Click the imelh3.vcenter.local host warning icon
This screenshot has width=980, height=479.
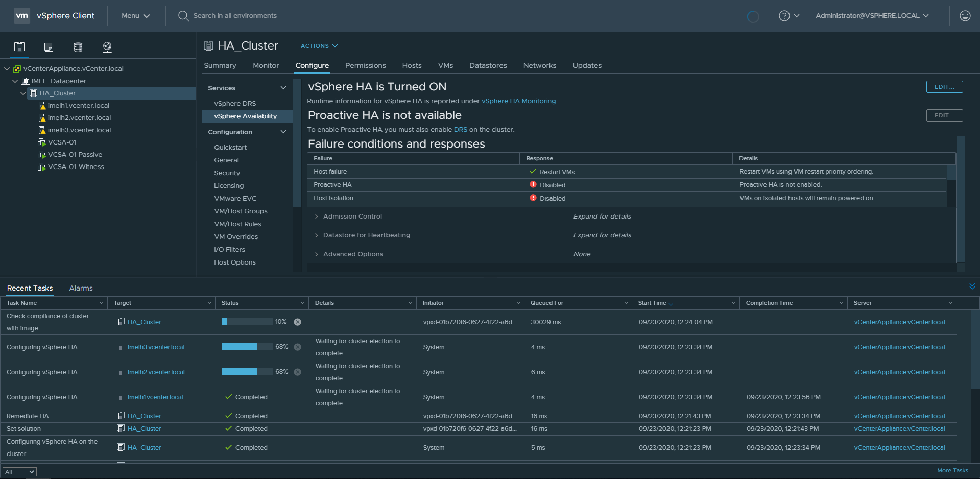point(42,130)
